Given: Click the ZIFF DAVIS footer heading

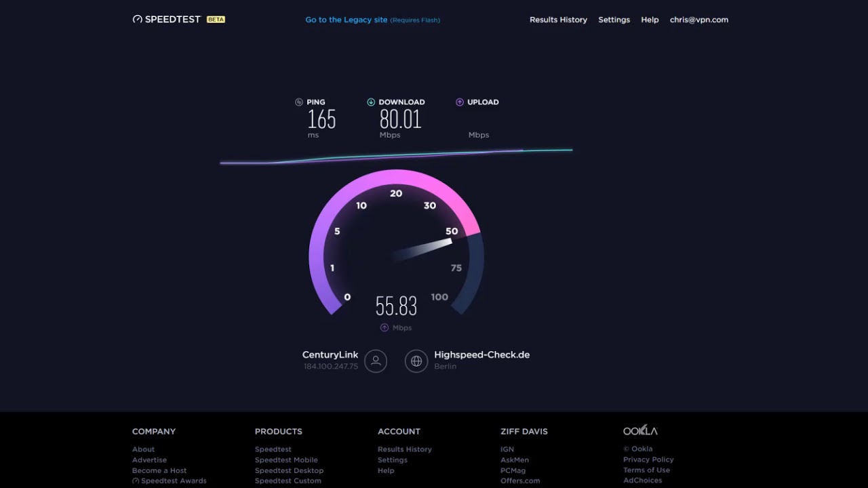Looking at the screenshot, I should pyautogui.click(x=524, y=431).
